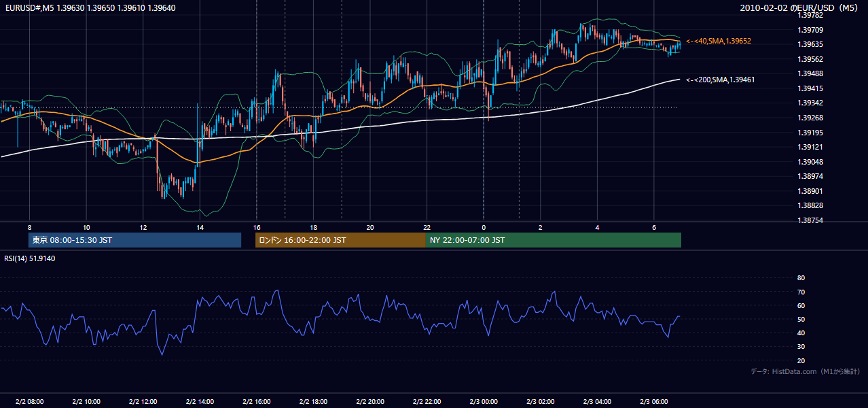Click RSI scale level 20
868x408 pixels.
coord(801,360)
